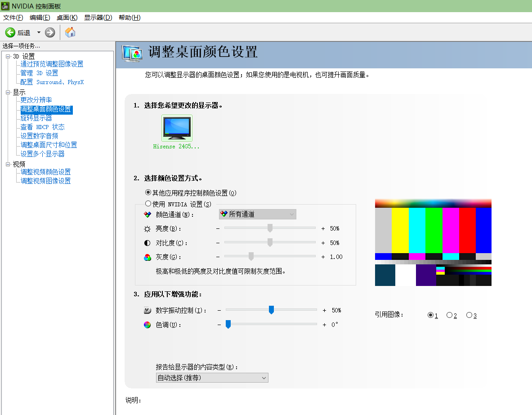Image resolution: width=532 pixels, height=415 pixels.
Task: Click the gamma slider thumb
Action: pos(251,256)
